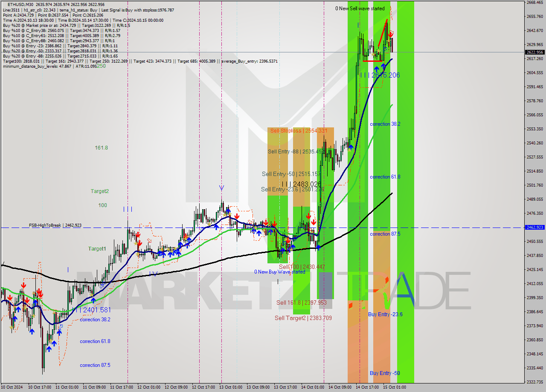The image size is (546, 392).
Task: Select the green Target2 label
Action: click(x=99, y=191)
